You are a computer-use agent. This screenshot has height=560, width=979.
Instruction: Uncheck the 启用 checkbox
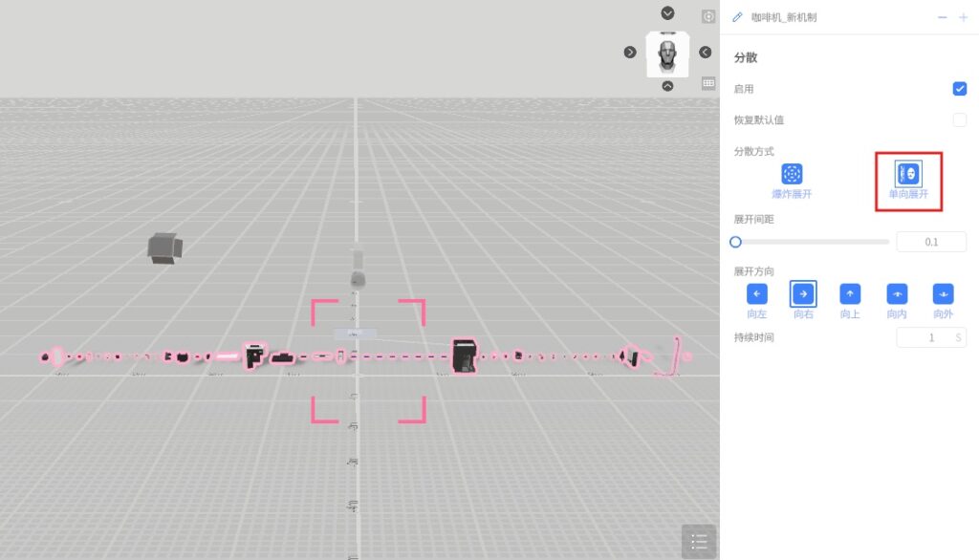(x=959, y=89)
